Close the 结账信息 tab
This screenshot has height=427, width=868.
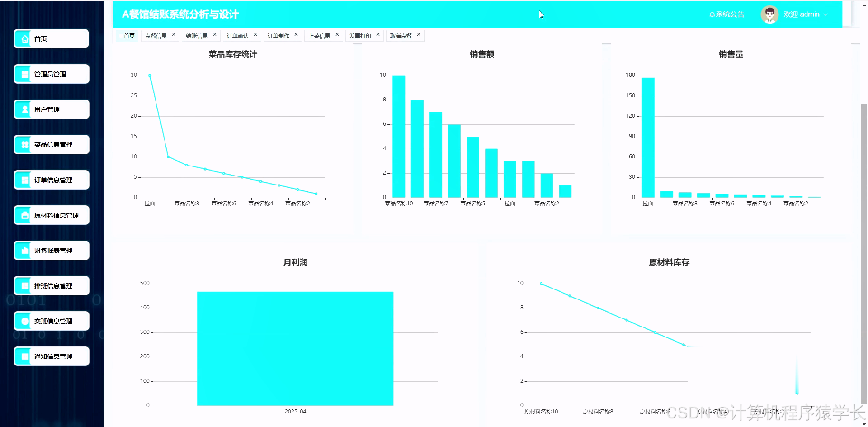pos(215,34)
